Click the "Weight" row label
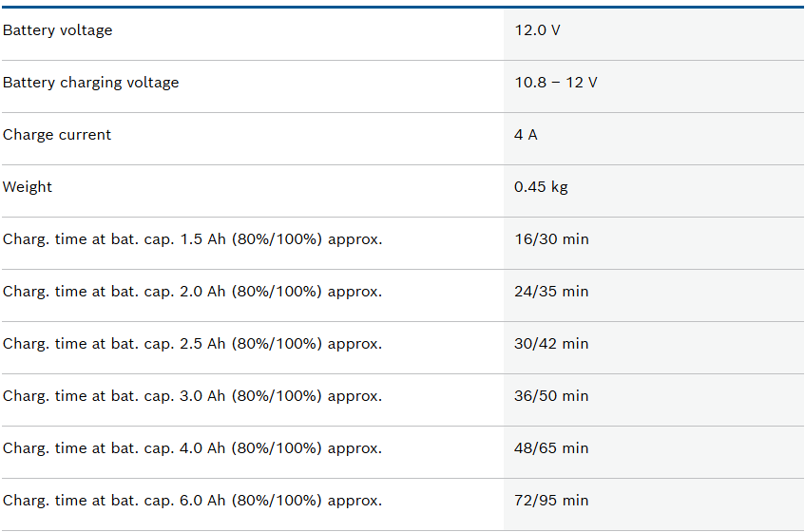 click(x=28, y=187)
